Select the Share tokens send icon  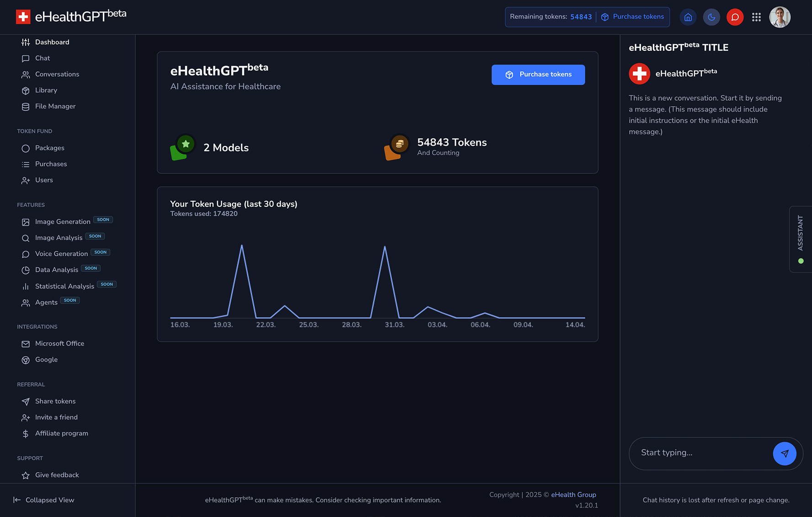(x=26, y=402)
